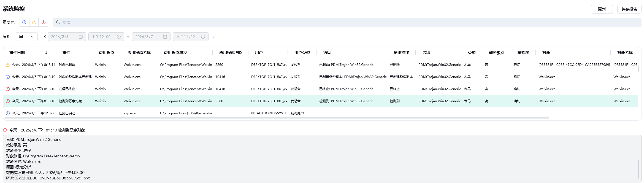This screenshot has height=183, width=644.
Task: Click the details panel vertical scrollbar
Action: click(x=638, y=169)
